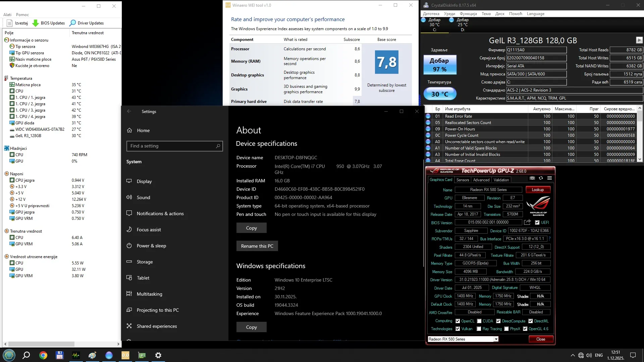
Task: Click the CrystalDiskInfo next disk arrow
Action: [639, 40]
